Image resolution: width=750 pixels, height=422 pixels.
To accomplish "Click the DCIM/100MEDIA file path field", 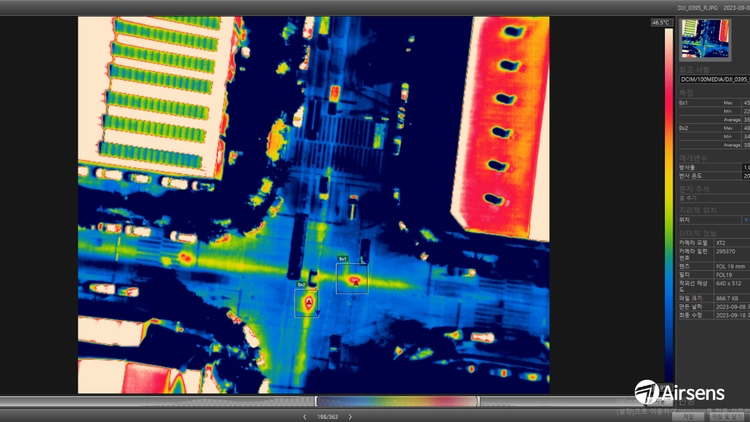I will pyautogui.click(x=715, y=79).
